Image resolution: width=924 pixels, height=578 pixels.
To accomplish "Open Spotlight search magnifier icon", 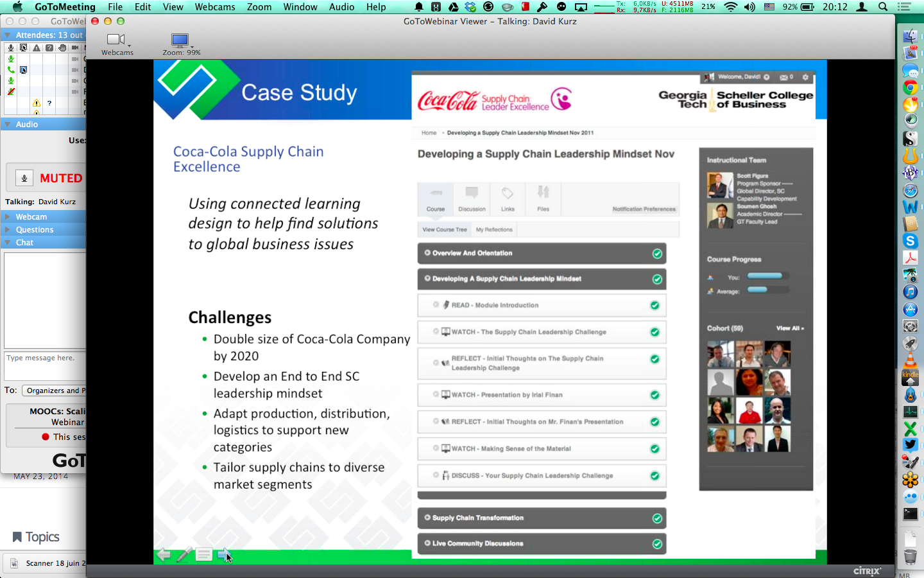I will [x=883, y=7].
